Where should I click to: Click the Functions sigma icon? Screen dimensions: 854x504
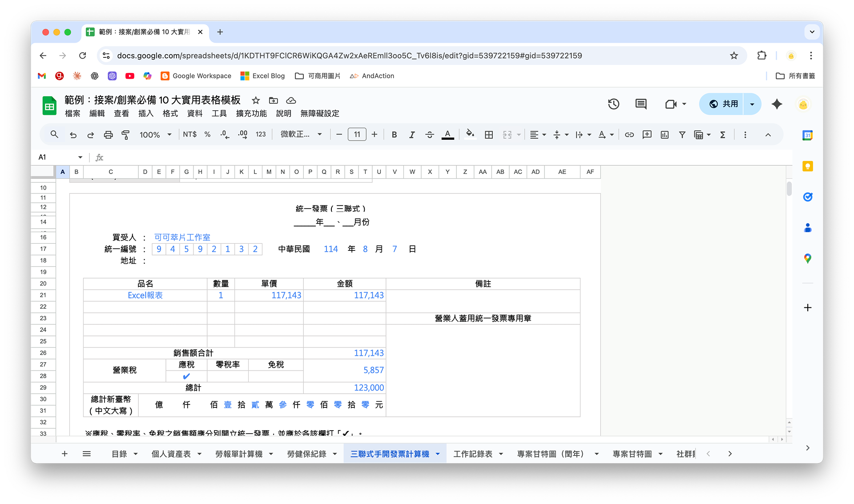(723, 135)
